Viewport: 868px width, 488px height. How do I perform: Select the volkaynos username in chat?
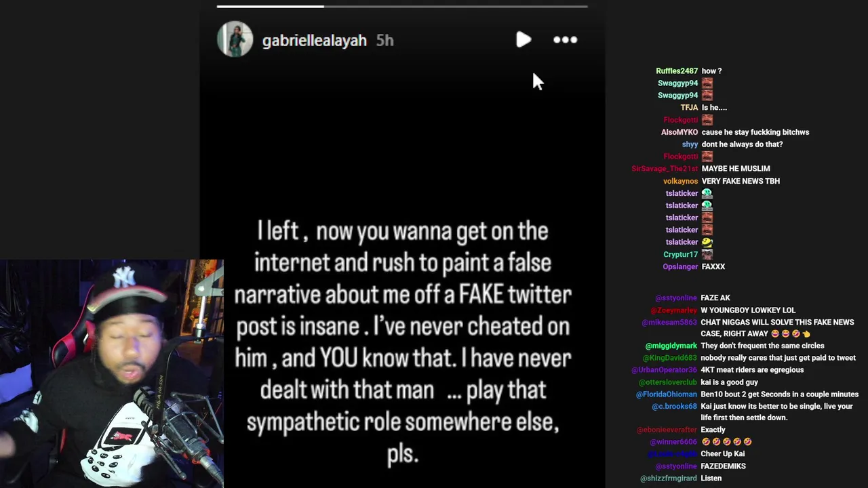[680, 181]
